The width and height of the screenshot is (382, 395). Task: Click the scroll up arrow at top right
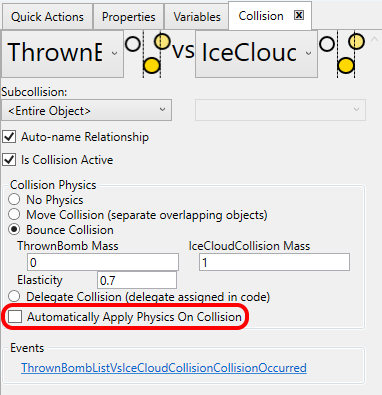[374, 39]
